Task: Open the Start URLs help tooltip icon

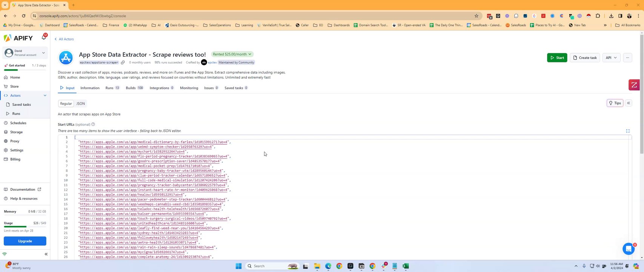Action: pos(93,124)
